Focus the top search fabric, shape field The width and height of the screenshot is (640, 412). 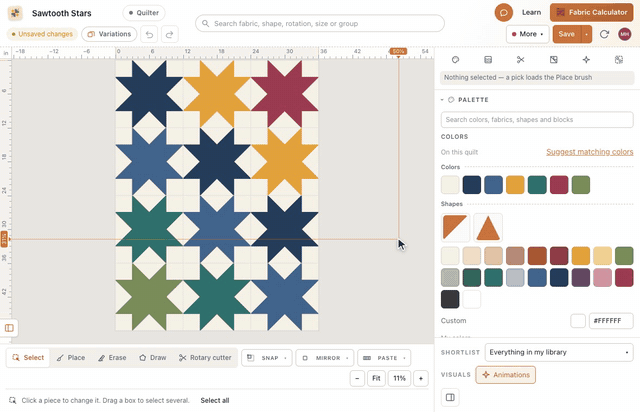[x=320, y=24]
